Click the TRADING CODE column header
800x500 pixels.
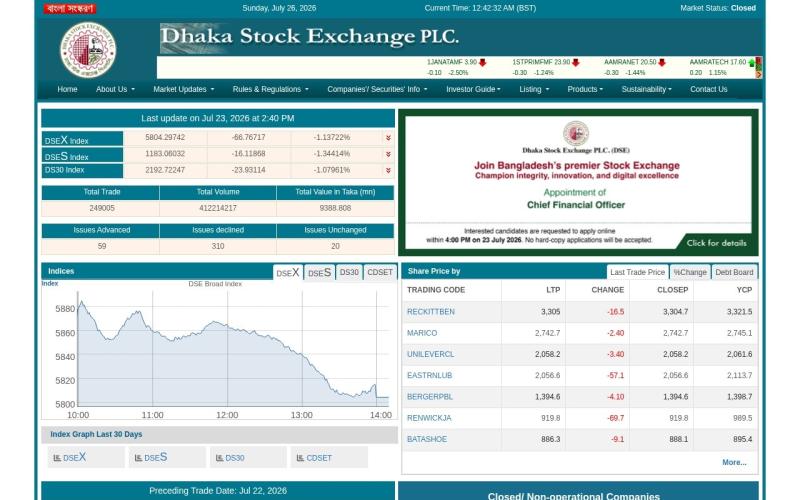(x=436, y=290)
